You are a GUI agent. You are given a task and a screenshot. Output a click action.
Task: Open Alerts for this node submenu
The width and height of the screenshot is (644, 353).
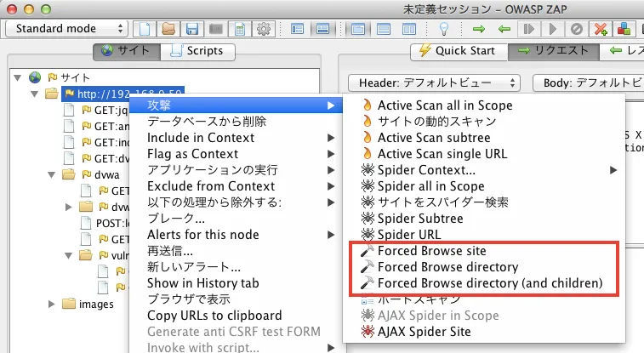tap(236, 235)
